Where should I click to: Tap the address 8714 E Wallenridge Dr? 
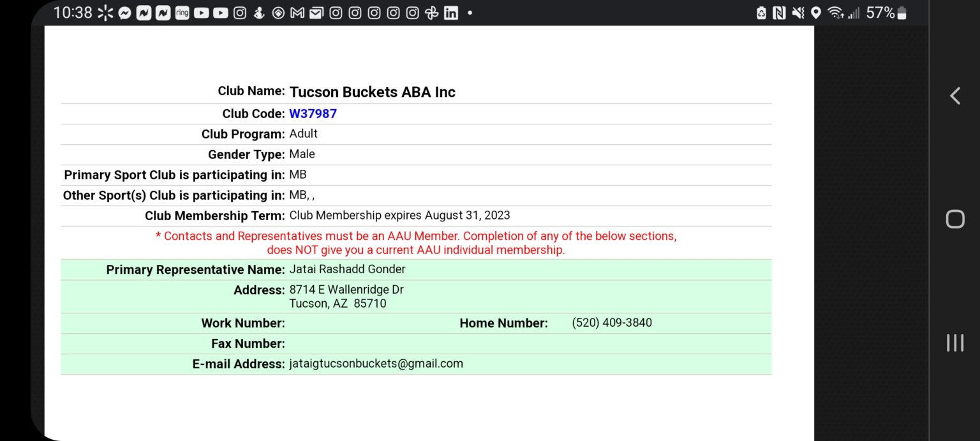(x=346, y=290)
